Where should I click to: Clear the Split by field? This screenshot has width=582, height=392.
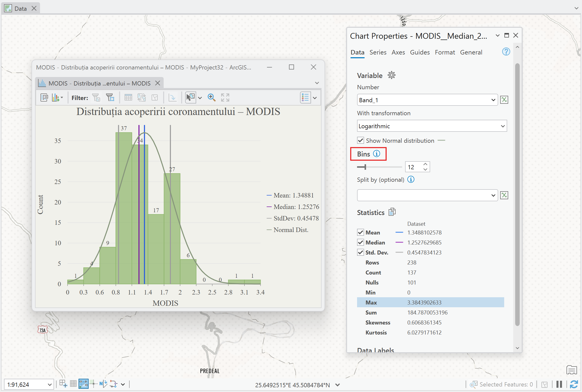tap(504, 195)
